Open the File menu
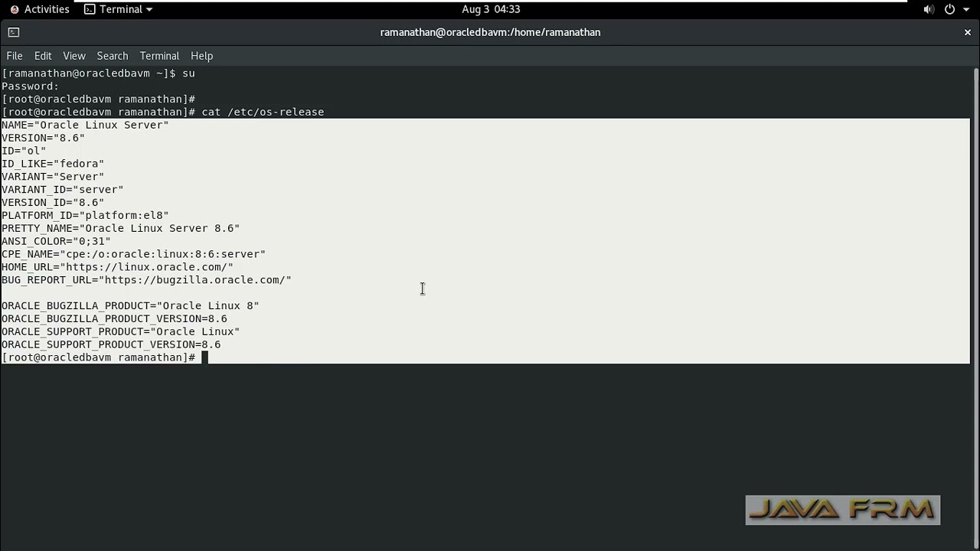Screen dimensions: 980x551 click(15, 56)
